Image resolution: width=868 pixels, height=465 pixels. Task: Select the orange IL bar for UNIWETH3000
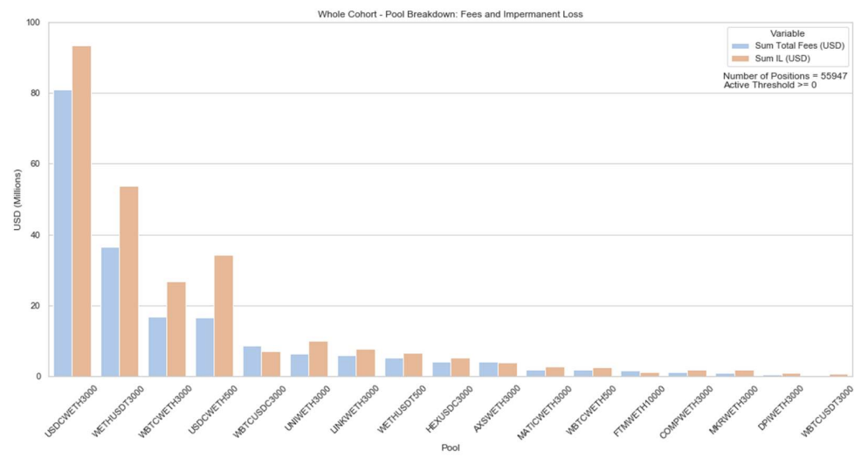pyautogui.click(x=317, y=359)
